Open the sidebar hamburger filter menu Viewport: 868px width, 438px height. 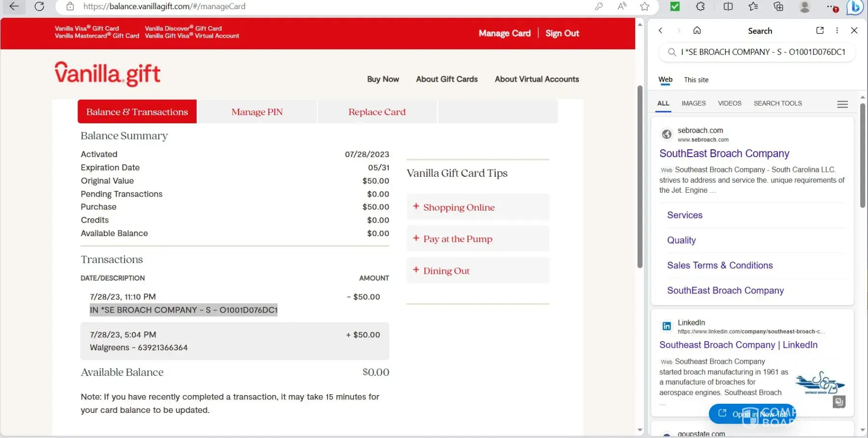click(842, 104)
